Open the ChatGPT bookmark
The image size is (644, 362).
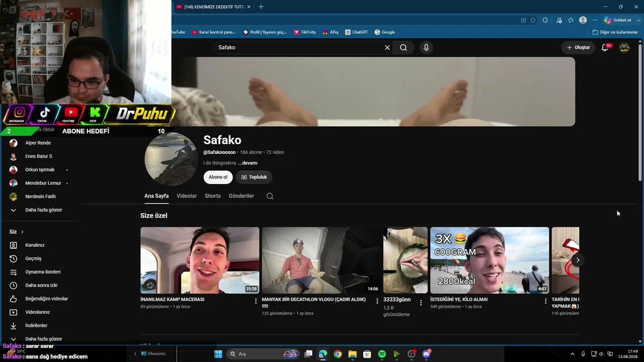point(356,32)
